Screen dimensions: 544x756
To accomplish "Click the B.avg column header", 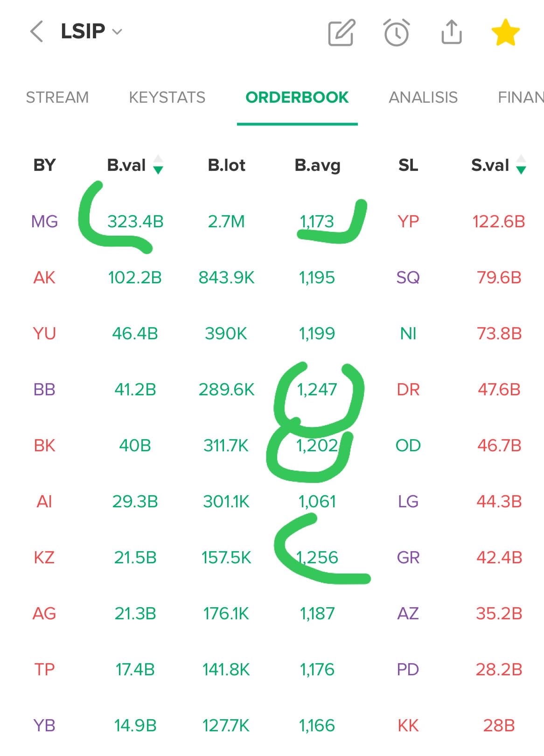I will click(x=317, y=165).
